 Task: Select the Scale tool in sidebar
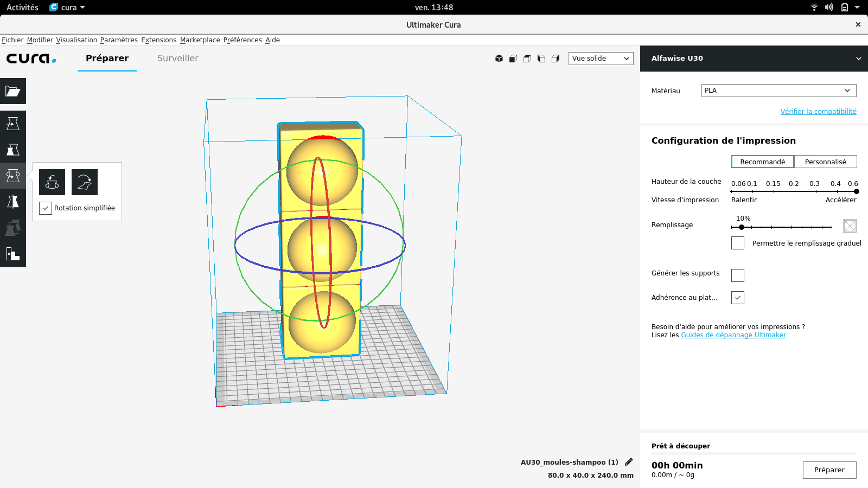[13, 150]
